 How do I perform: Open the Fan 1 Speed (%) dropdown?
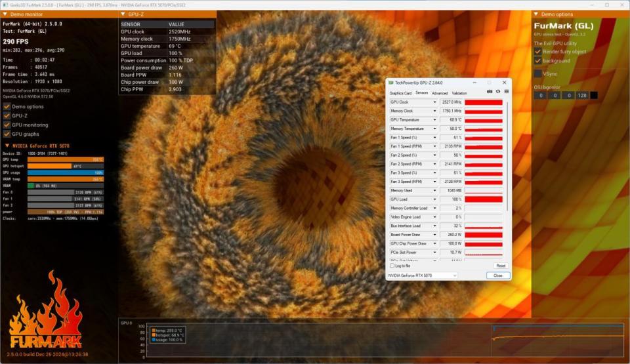click(434, 138)
